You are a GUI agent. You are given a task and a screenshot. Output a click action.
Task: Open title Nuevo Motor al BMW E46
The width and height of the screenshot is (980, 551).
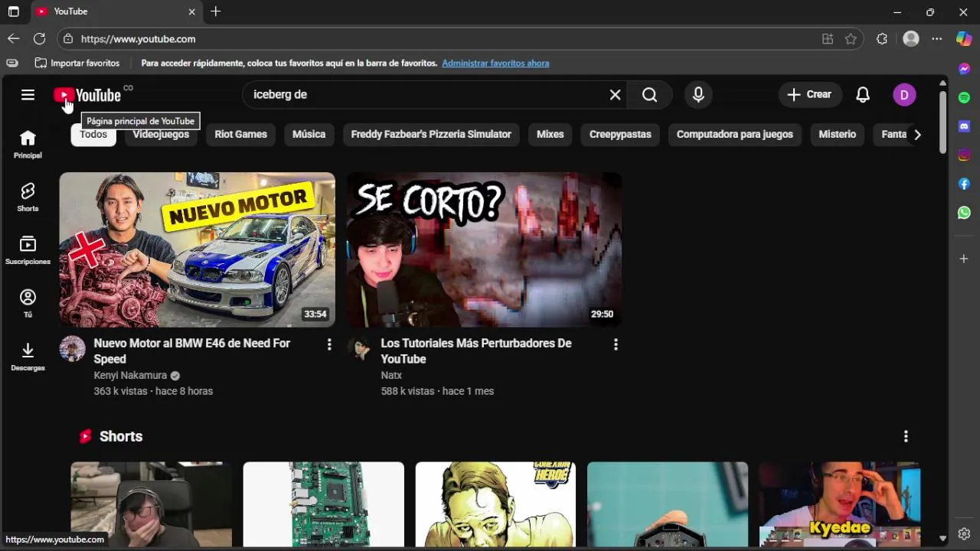192,351
